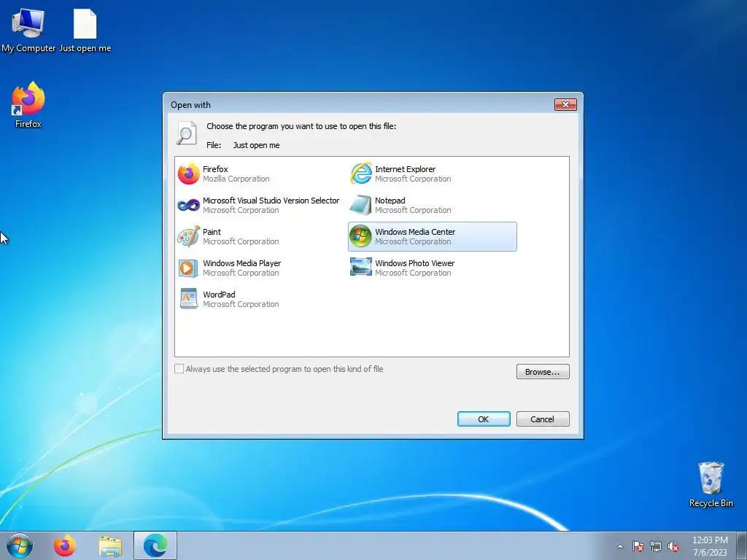Click the 'WordPad' program name text

219,295
